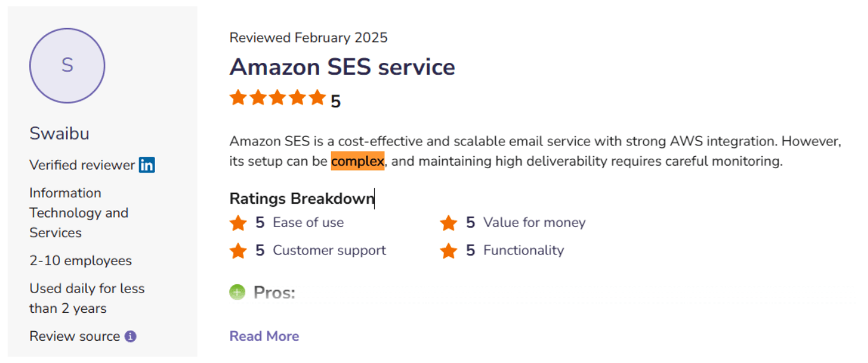The width and height of the screenshot is (868, 363).
Task: Click the Ease of use star icon
Action: [x=238, y=223]
